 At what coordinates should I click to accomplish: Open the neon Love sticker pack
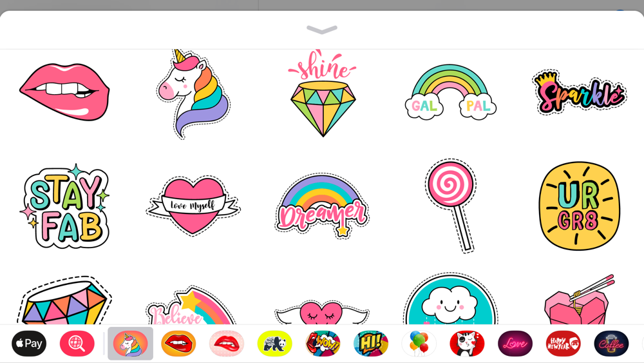pos(515,344)
